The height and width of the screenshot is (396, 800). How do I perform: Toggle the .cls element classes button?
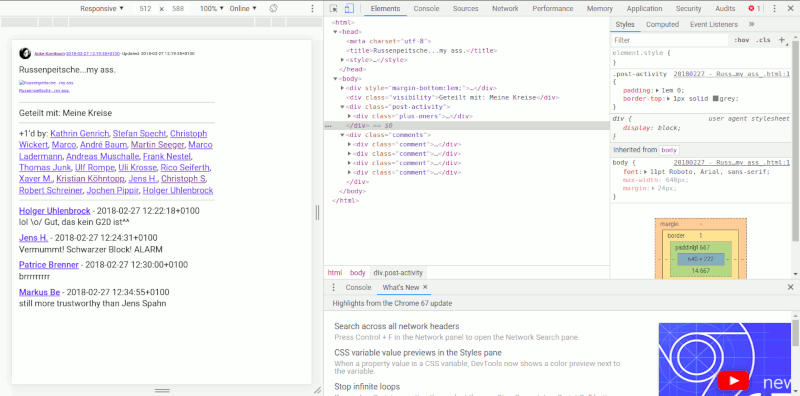(763, 40)
